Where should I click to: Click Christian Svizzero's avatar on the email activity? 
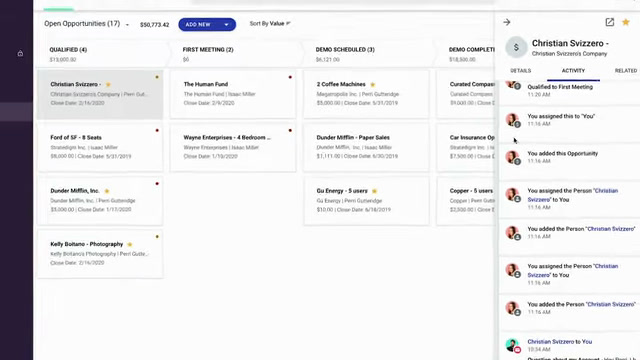(x=513, y=345)
